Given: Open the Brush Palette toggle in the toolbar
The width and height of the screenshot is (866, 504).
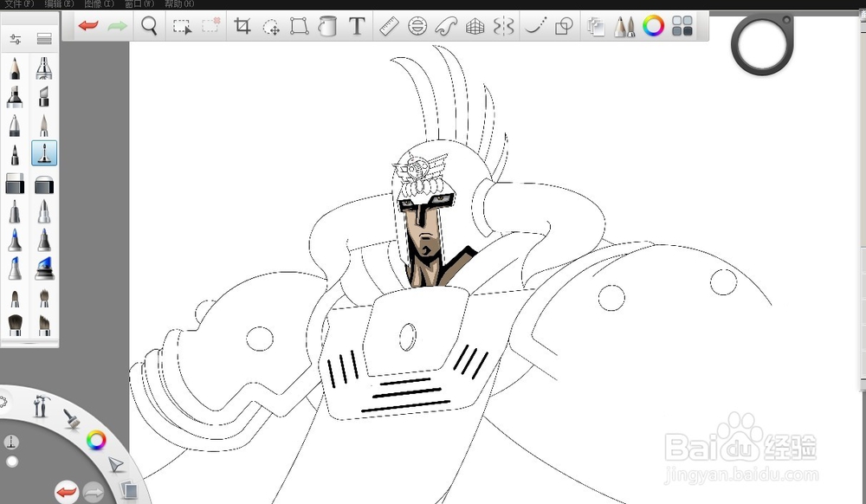Looking at the screenshot, I should [624, 27].
